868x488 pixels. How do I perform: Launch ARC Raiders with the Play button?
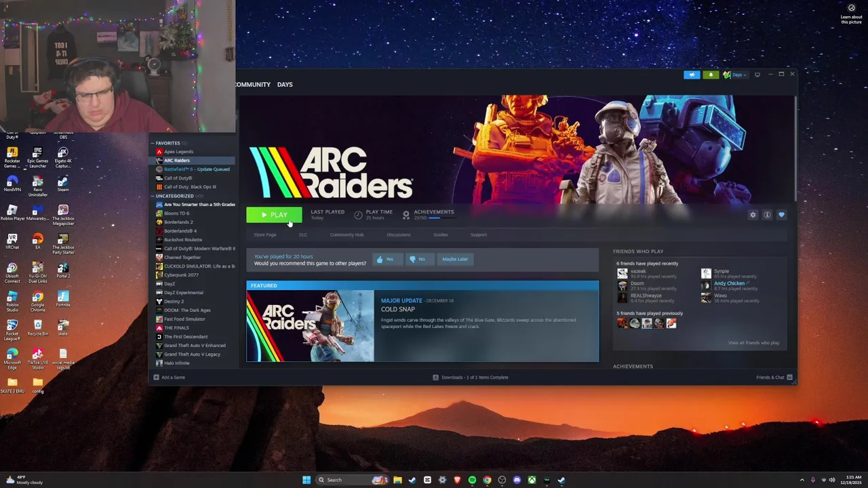(x=274, y=215)
